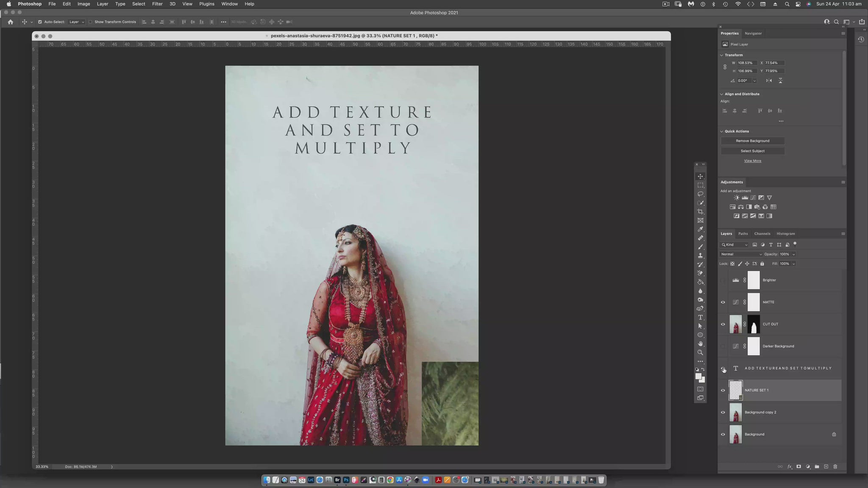The height and width of the screenshot is (488, 868).
Task: Click the add layer mask icon
Action: point(798,466)
